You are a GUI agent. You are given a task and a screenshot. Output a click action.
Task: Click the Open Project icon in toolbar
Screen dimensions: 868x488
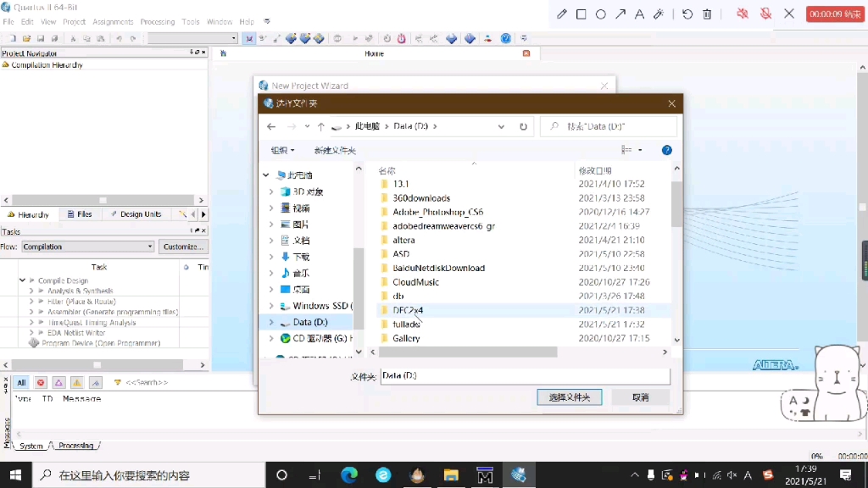pos(26,38)
